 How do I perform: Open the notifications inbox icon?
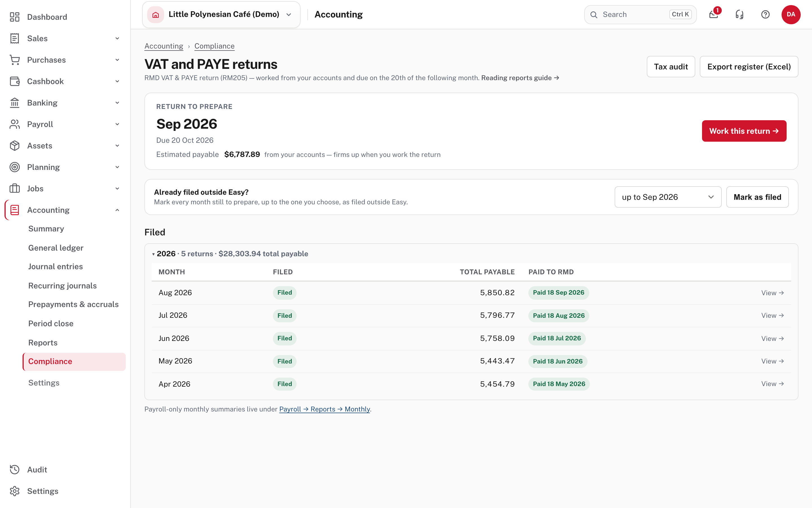714,14
